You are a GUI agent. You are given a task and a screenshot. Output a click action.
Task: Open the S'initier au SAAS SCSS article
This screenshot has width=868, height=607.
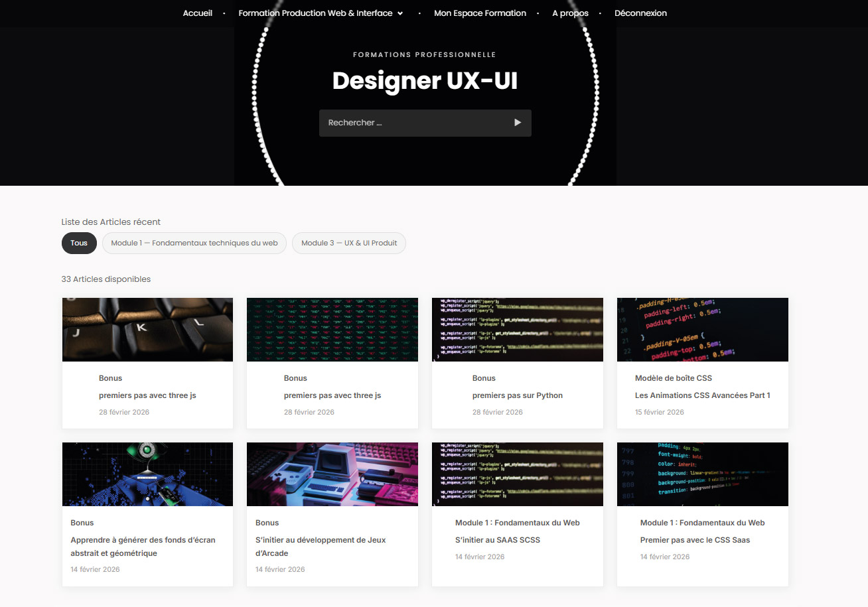click(x=498, y=540)
